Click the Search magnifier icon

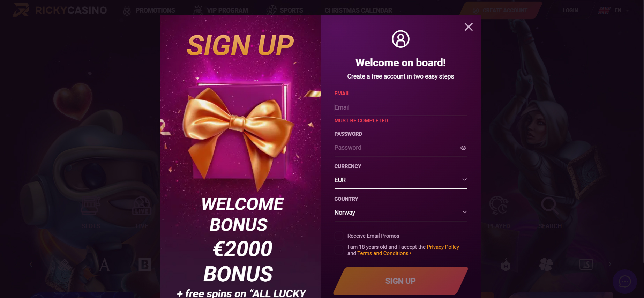[x=549, y=206]
